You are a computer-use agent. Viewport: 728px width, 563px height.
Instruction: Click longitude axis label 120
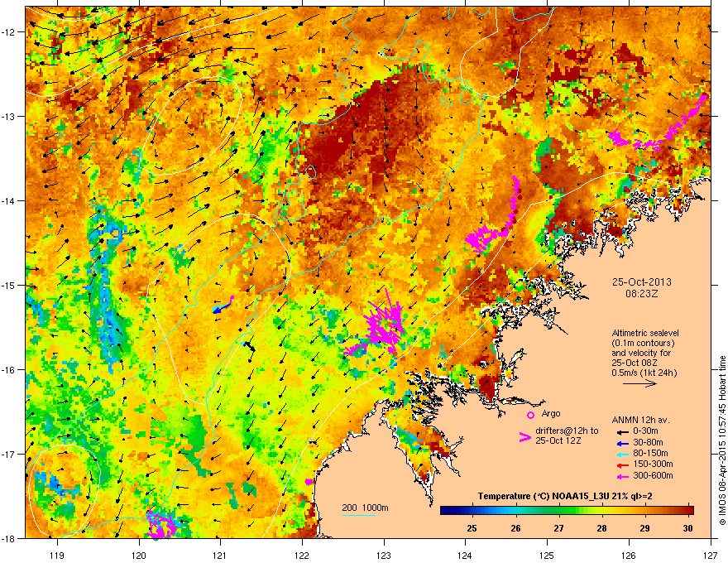point(139,555)
